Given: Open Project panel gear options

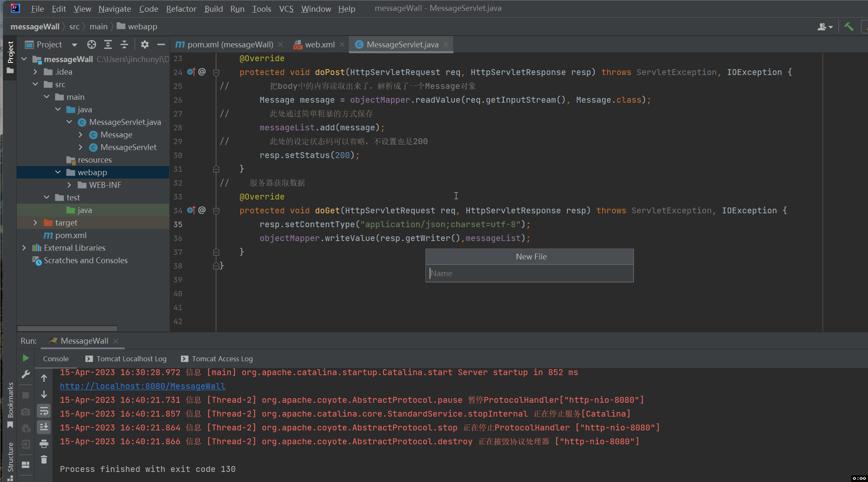Looking at the screenshot, I should (x=145, y=44).
